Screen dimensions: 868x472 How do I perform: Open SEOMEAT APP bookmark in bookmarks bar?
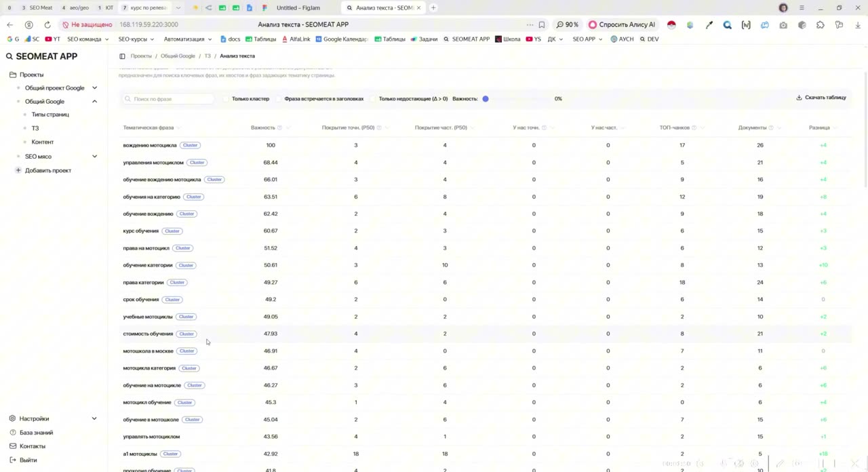[467, 39]
